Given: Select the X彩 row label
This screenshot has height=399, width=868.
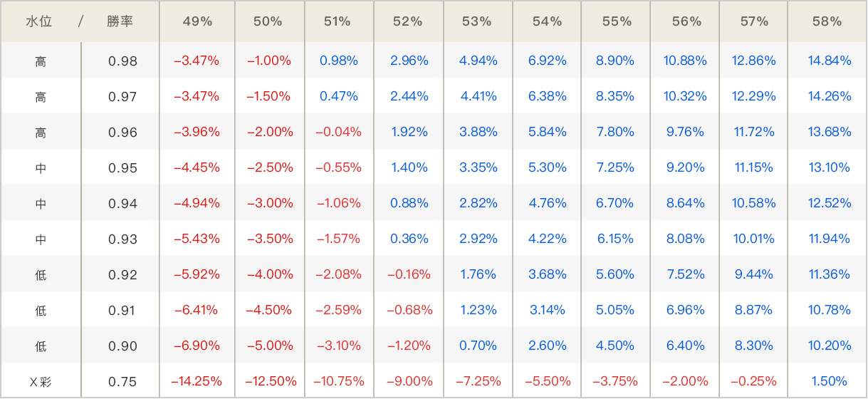Looking at the screenshot, I should 41,382.
